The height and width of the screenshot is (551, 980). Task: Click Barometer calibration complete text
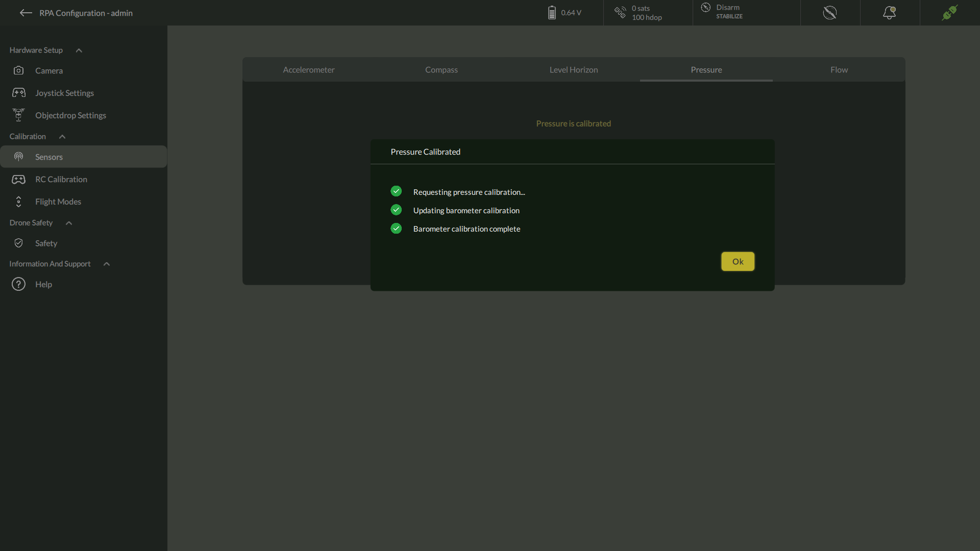pyautogui.click(x=467, y=229)
